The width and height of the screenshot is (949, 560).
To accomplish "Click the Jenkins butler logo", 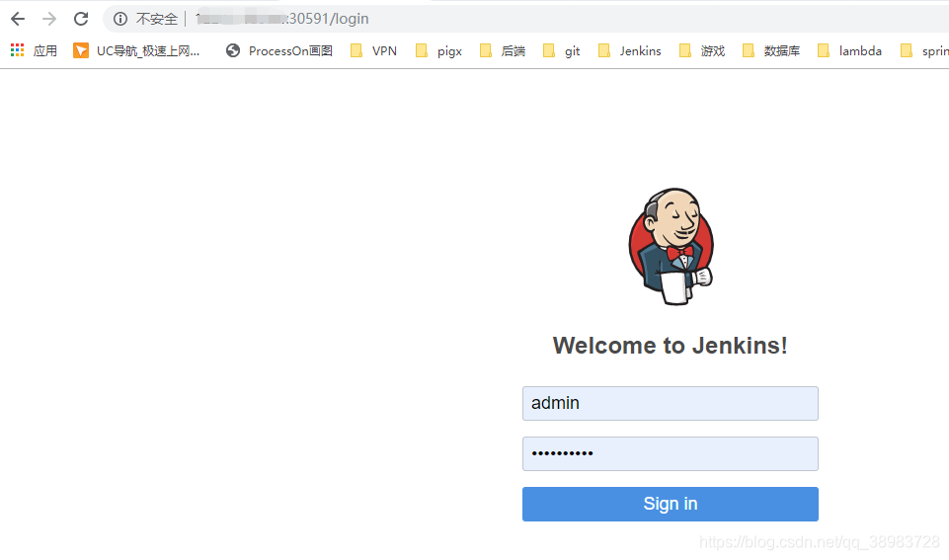I will [672, 246].
